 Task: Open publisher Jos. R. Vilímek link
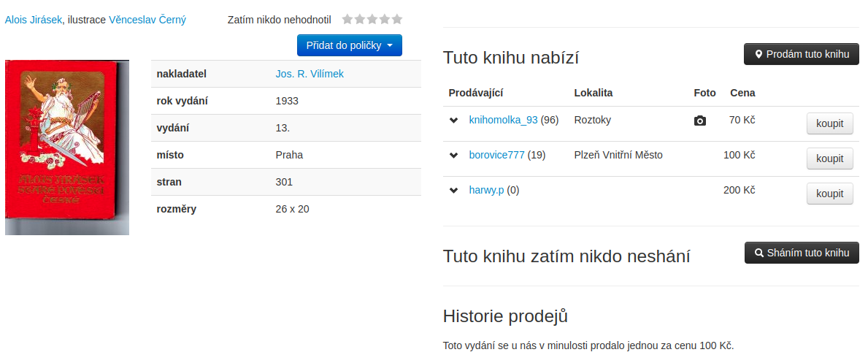tap(310, 74)
